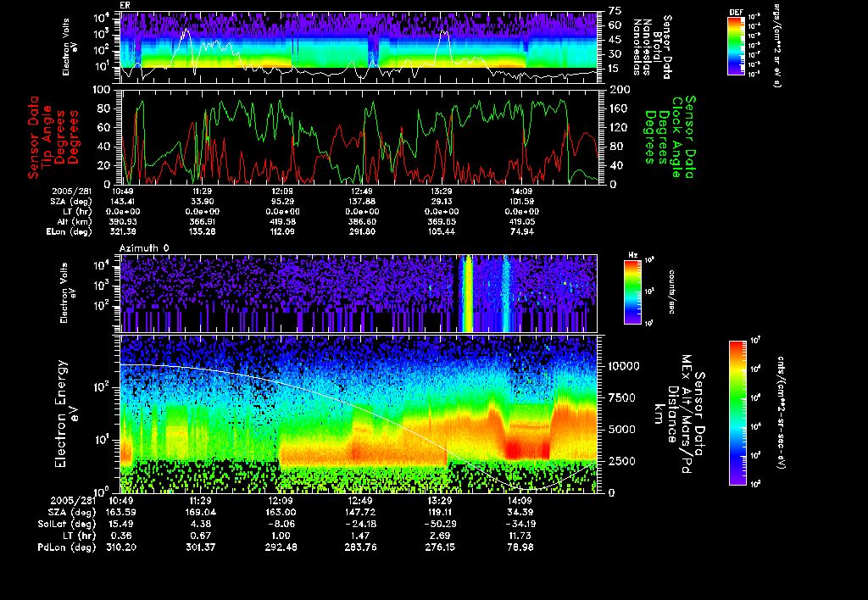Click the 'Electron Energy' axis label
This screenshot has width=868, height=600.
pyautogui.click(x=62, y=414)
